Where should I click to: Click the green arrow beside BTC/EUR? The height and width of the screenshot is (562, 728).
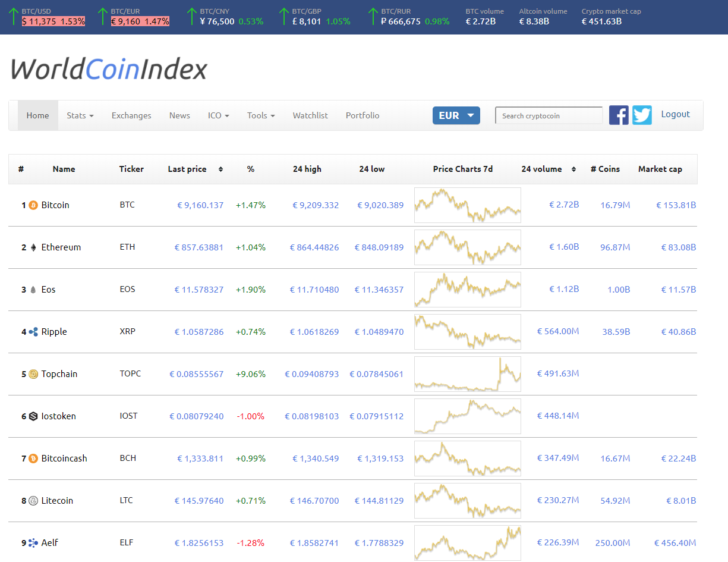[x=102, y=16]
